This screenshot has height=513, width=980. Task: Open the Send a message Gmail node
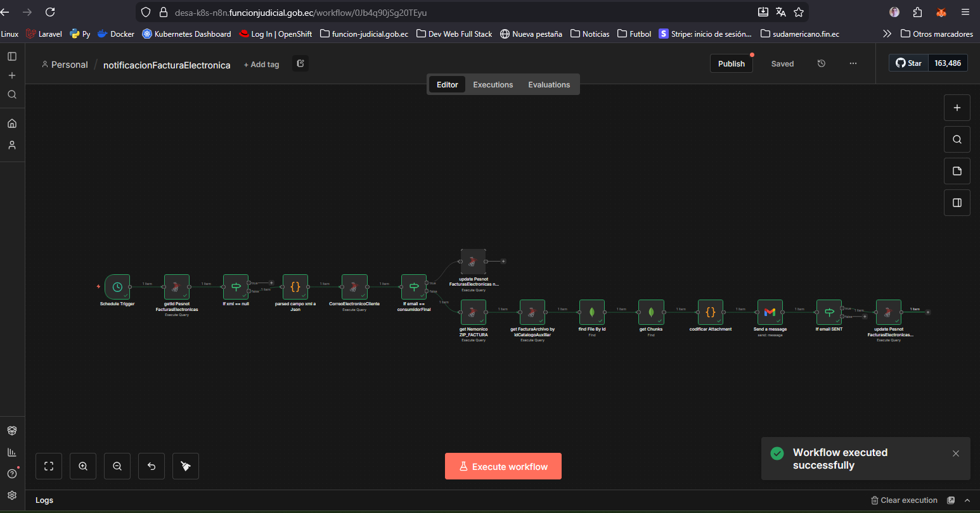click(770, 312)
